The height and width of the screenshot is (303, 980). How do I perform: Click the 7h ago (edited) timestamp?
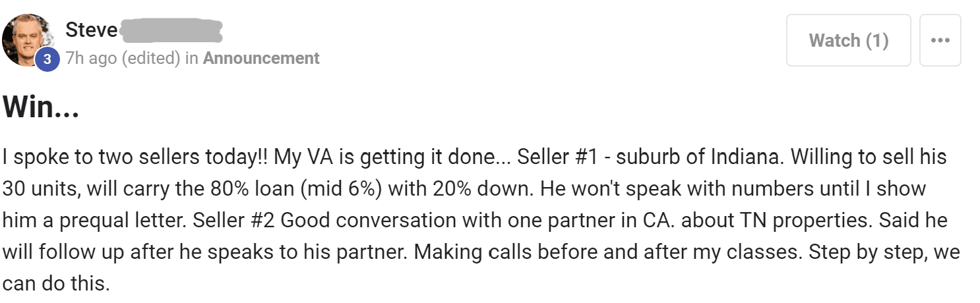[123, 58]
